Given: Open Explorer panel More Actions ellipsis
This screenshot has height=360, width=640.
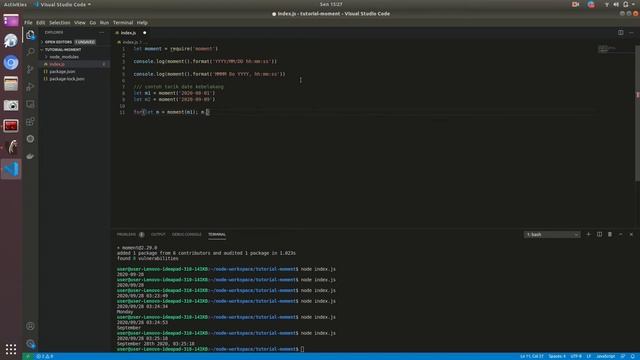Looking at the screenshot, I should point(102,33).
